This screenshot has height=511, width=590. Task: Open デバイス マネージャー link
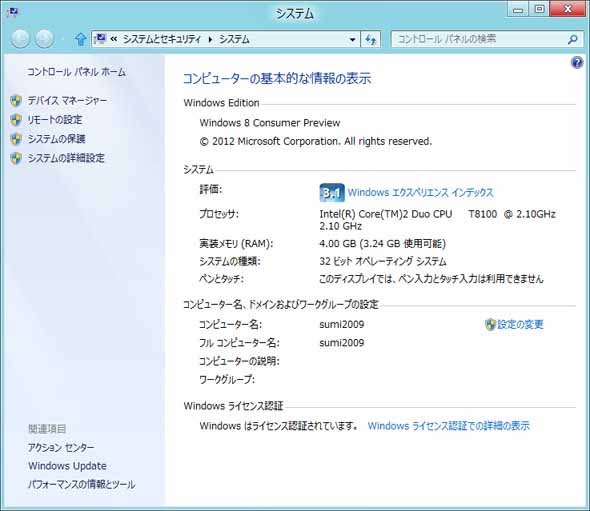pyautogui.click(x=67, y=100)
